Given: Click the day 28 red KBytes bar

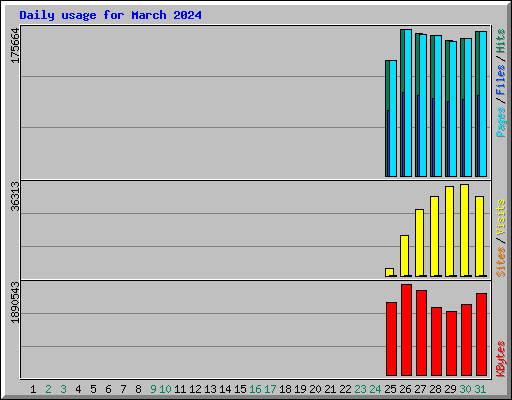Looking at the screenshot, I should 436,341.
